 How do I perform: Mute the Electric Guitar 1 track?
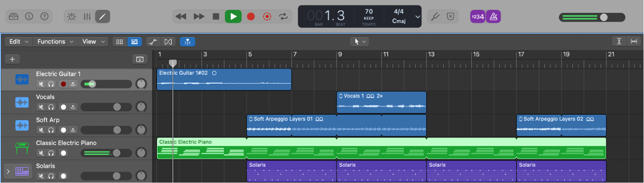41,84
